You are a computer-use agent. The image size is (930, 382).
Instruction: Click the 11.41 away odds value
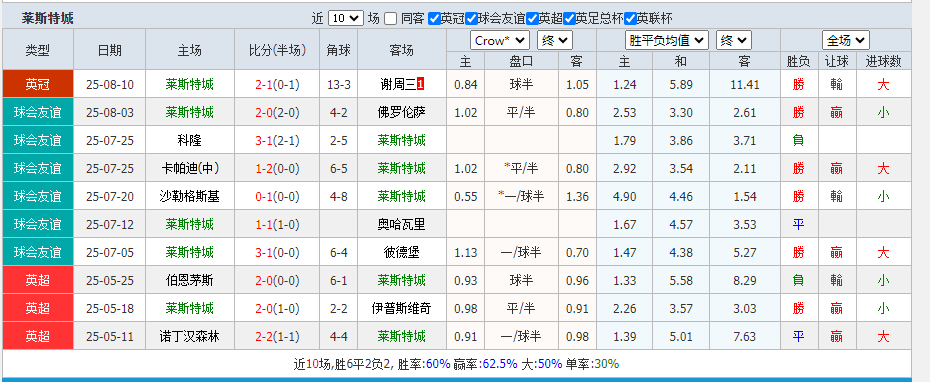coord(745,85)
